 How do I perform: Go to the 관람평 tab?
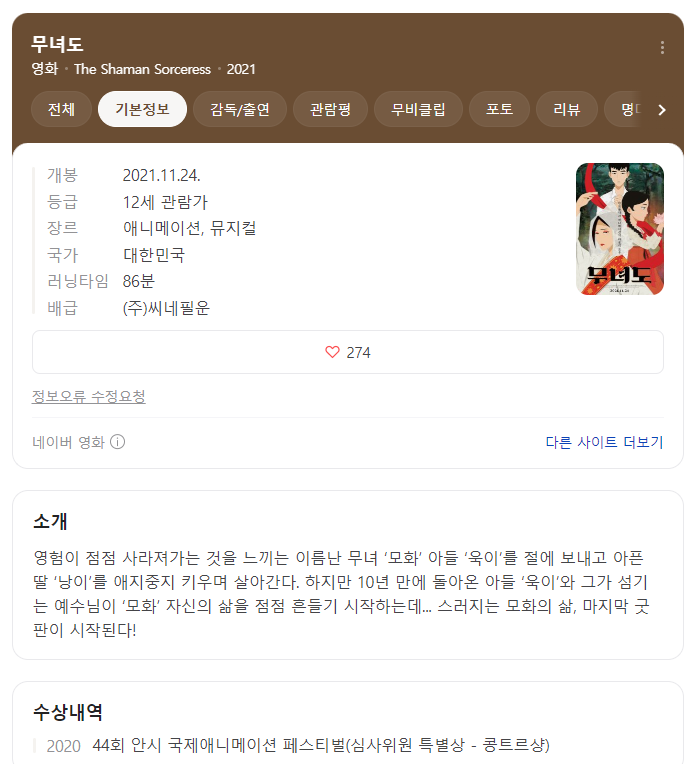[x=330, y=109]
